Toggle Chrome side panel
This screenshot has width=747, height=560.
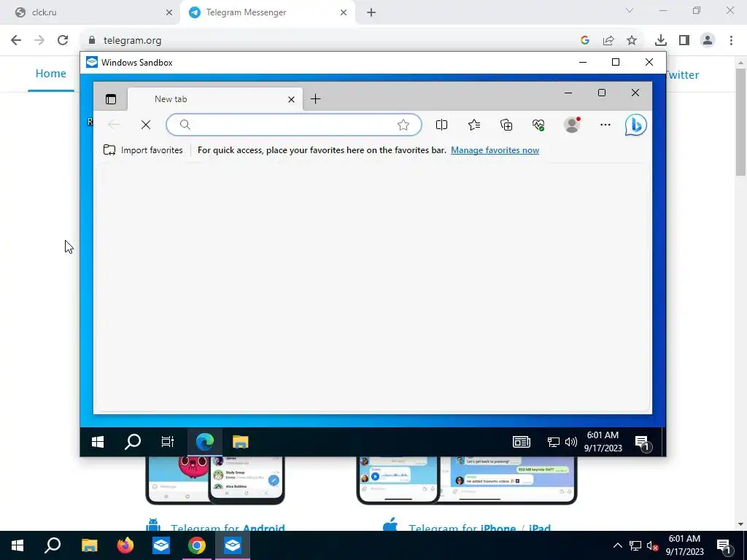tap(684, 40)
